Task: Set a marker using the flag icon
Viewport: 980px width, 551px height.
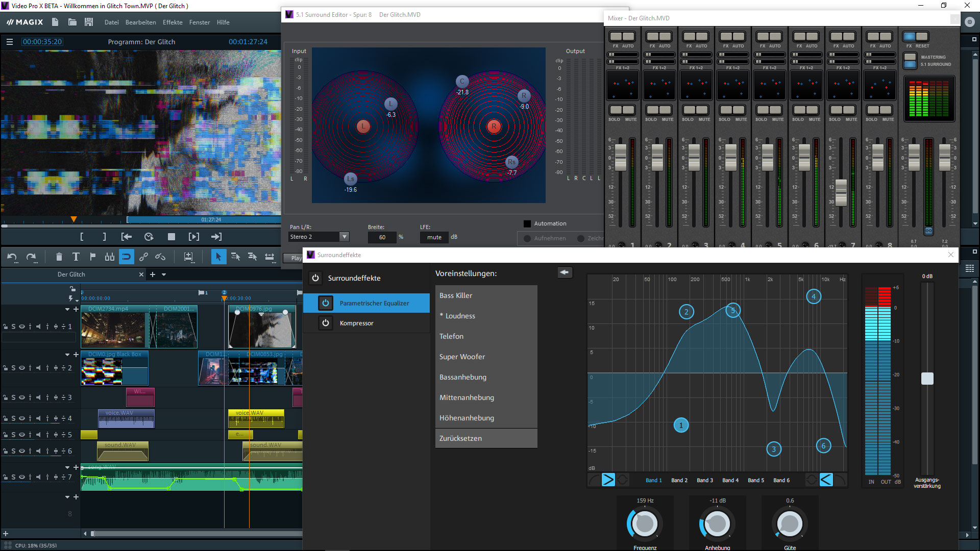Action: [92, 257]
